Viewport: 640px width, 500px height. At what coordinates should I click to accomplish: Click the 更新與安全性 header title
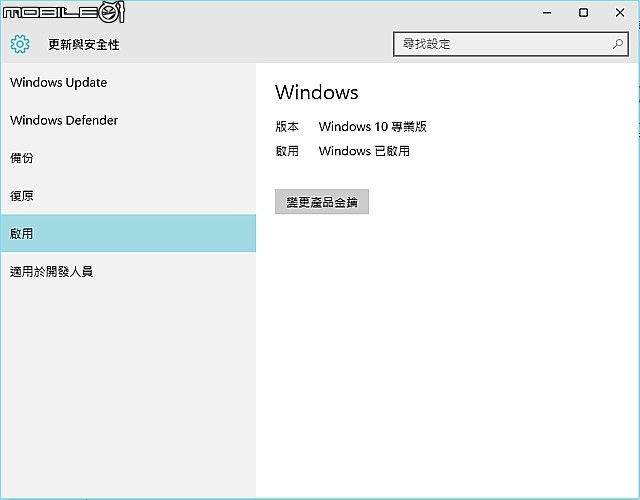84,44
